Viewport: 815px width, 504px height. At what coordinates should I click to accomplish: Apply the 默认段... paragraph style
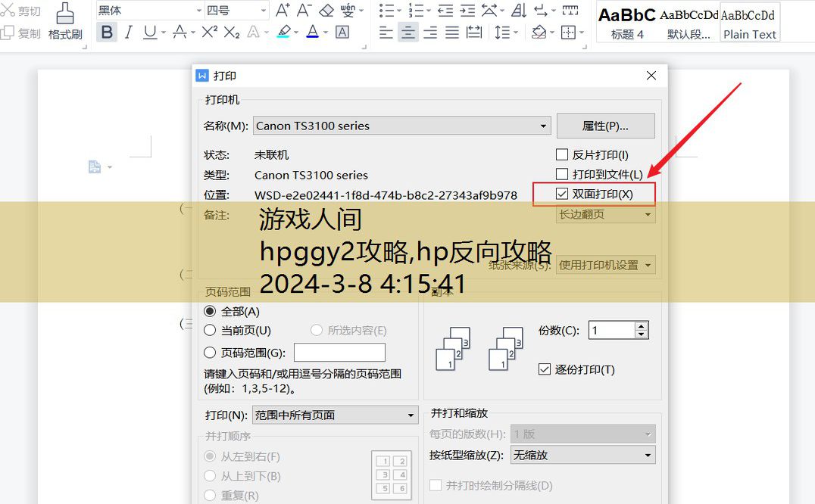pos(689,23)
